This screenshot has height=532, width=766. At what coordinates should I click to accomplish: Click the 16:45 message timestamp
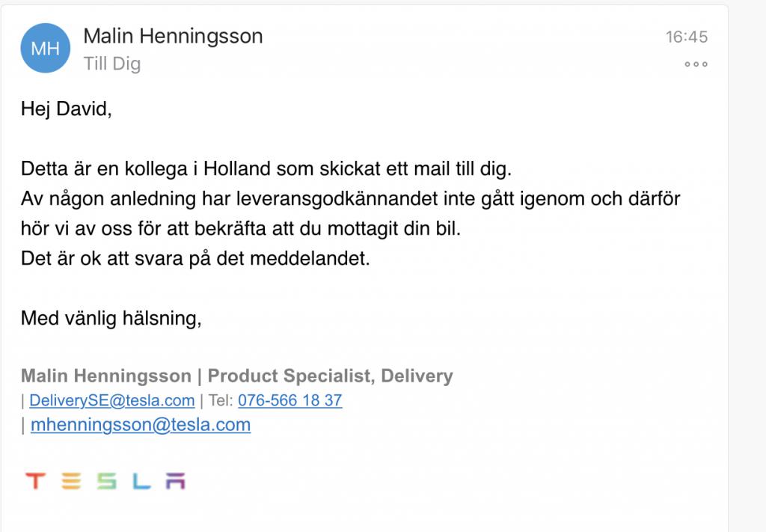(687, 37)
